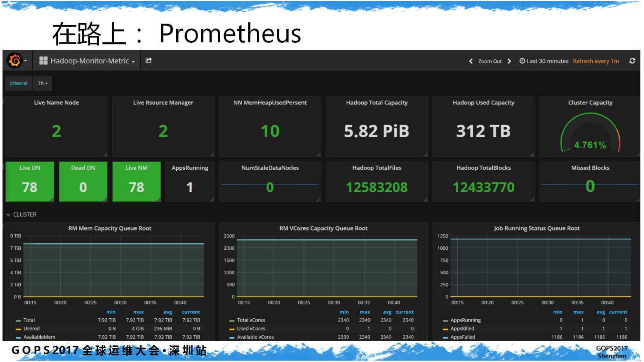Toggle the Used vCores series in legend
This screenshot has height=362, width=644.
(251, 328)
